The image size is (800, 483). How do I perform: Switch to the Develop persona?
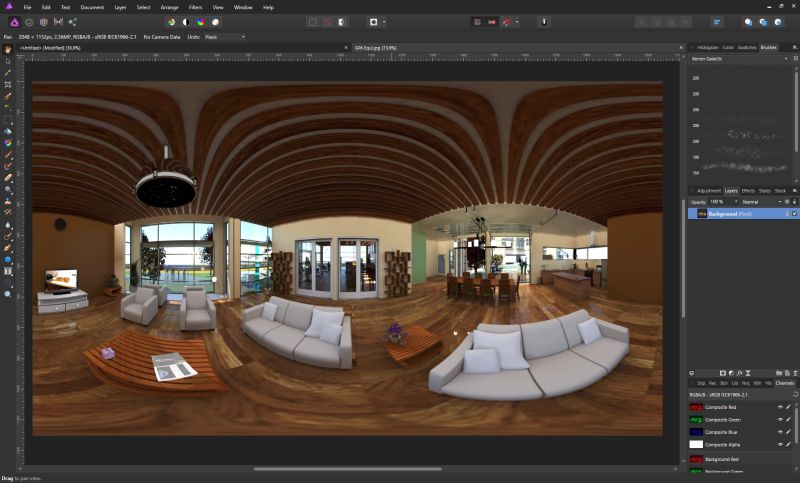[44, 22]
